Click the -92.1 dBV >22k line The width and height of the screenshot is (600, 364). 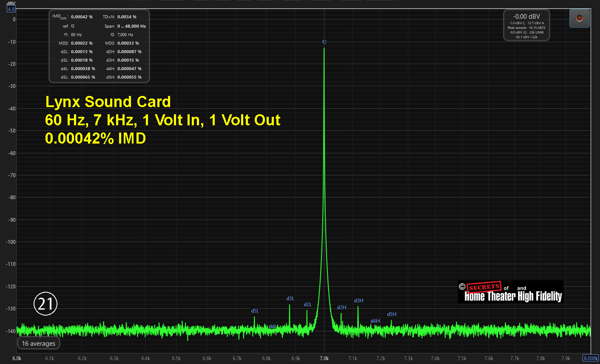(526, 37)
